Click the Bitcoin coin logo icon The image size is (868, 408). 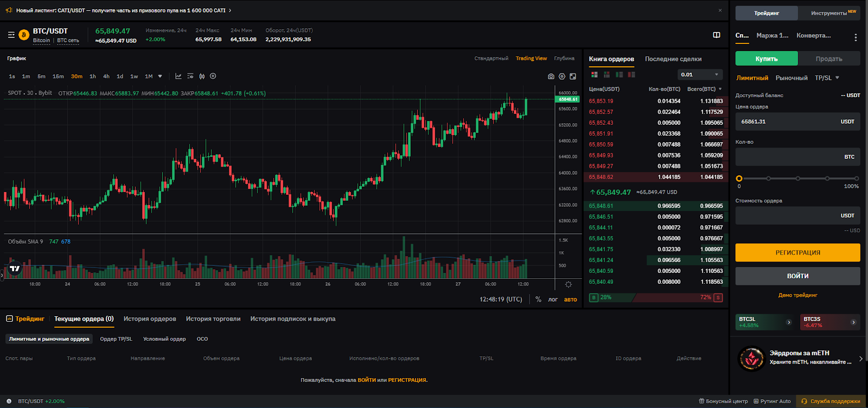coord(24,35)
